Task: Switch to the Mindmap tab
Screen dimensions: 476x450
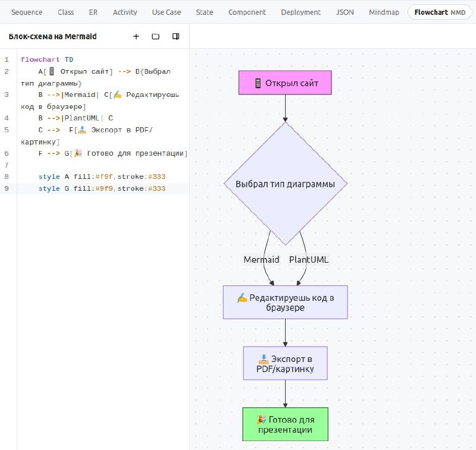Action: pyautogui.click(x=384, y=12)
